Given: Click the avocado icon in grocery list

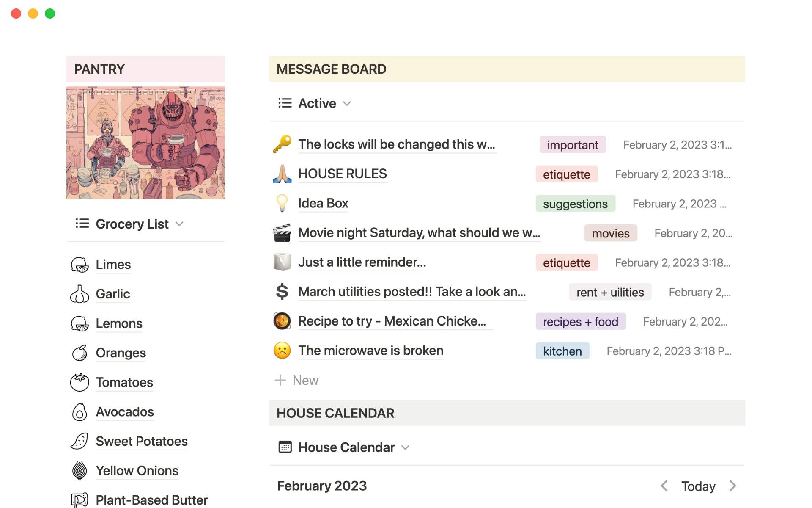Looking at the screenshot, I should 80,412.
